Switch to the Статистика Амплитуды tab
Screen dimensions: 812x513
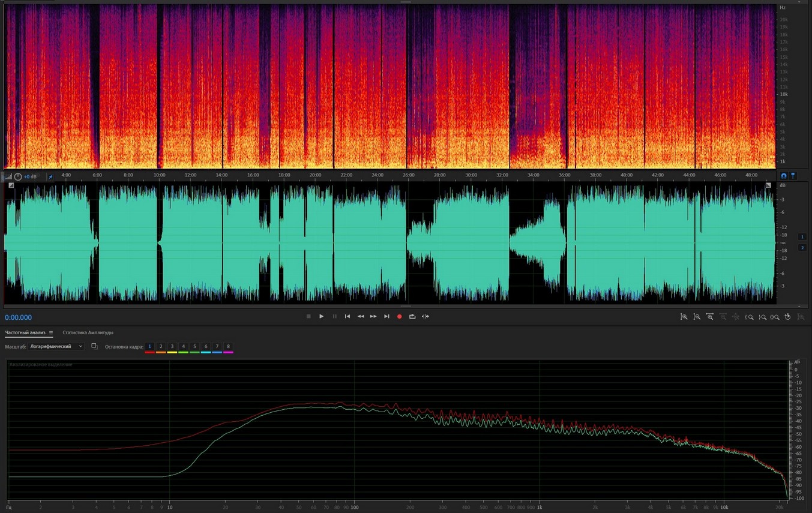(x=88, y=332)
